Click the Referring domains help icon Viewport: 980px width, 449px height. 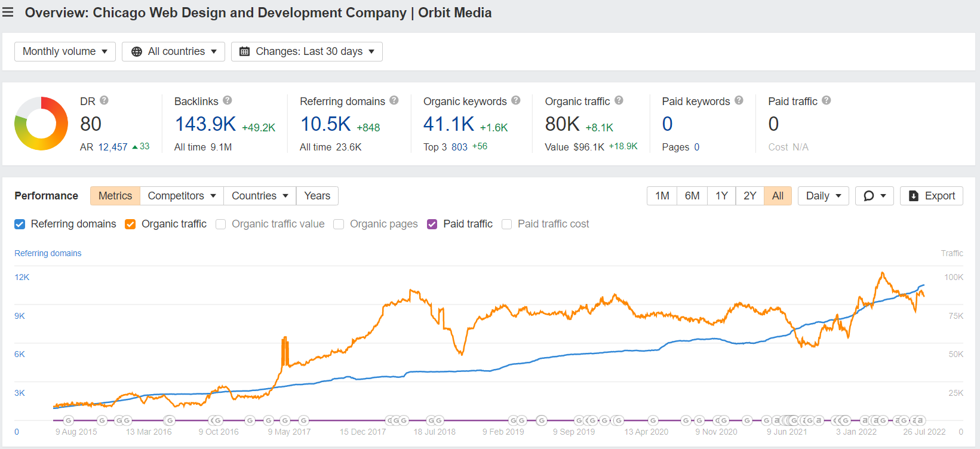394,100
